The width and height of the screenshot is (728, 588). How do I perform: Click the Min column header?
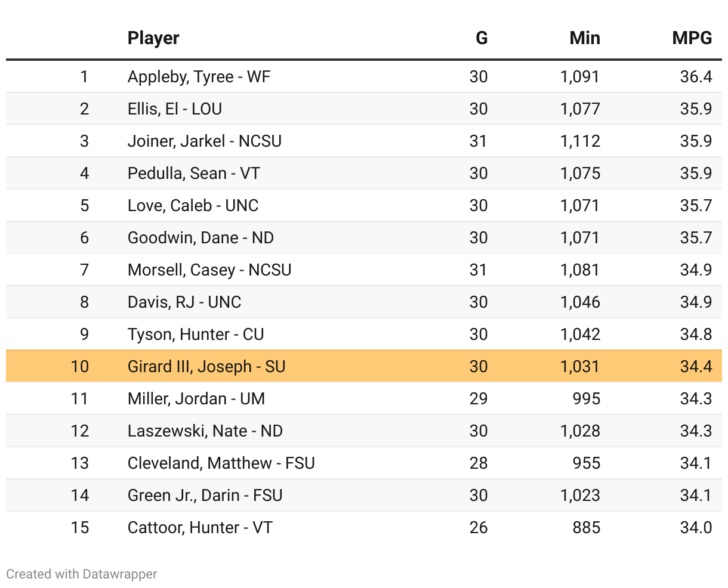click(584, 38)
